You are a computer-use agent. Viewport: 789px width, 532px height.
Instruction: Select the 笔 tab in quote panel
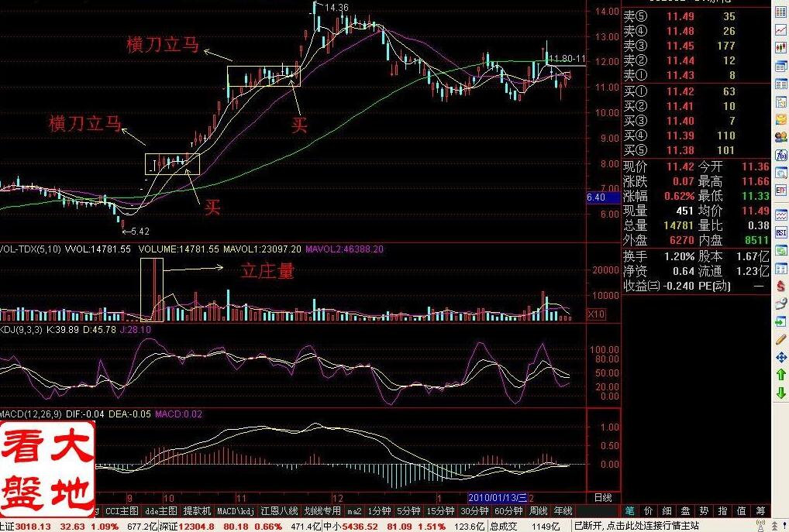629,511
